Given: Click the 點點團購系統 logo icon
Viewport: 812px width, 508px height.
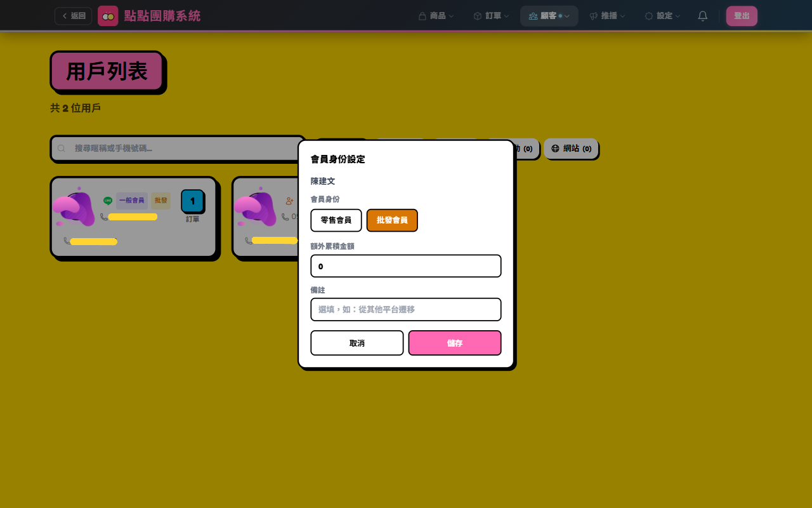Looking at the screenshot, I should [x=108, y=16].
